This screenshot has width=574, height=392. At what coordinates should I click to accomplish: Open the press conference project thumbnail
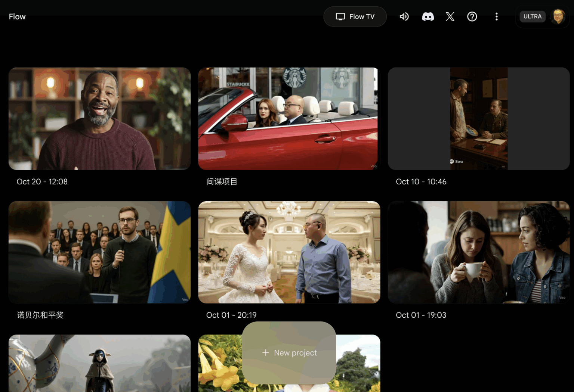99,252
